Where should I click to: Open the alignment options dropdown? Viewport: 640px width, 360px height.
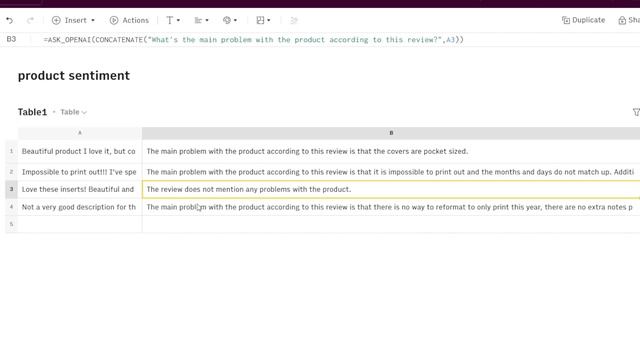(201, 20)
